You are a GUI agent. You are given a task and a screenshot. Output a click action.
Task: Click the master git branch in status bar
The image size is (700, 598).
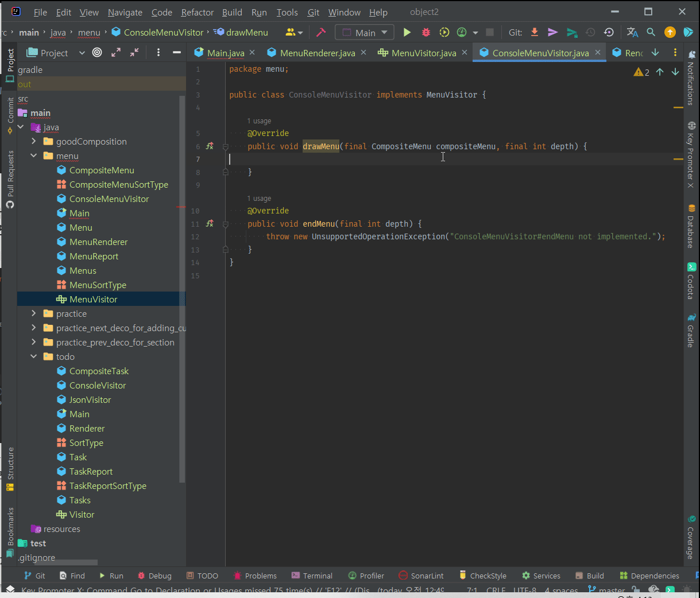[606, 590]
